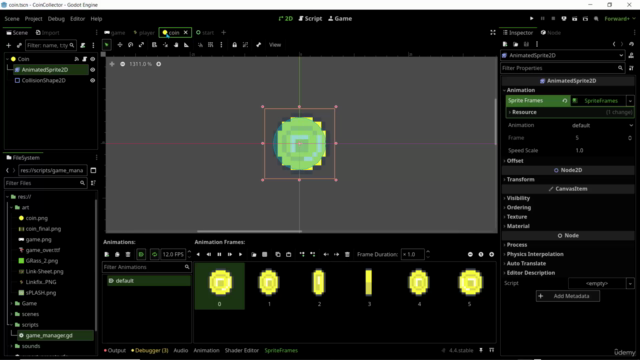Click Add Metadata button
Image resolution: width=640 pixels, height=360 pixels.
568,296
